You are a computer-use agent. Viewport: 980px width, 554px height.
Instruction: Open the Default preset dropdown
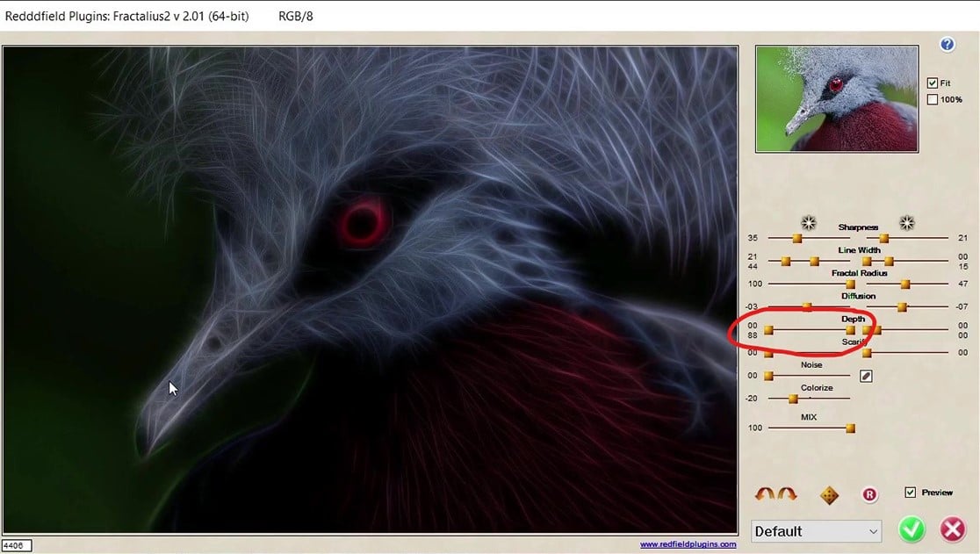coord(817,531)
